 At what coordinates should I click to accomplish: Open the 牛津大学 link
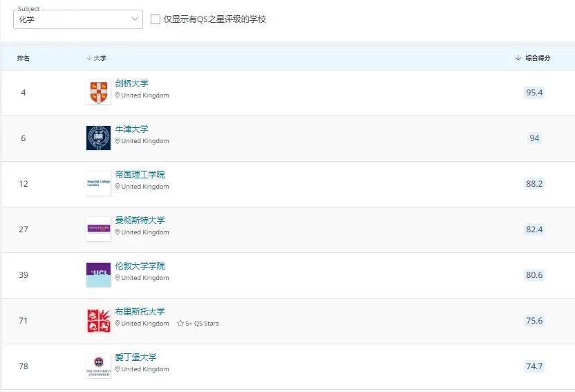(131, 129)
